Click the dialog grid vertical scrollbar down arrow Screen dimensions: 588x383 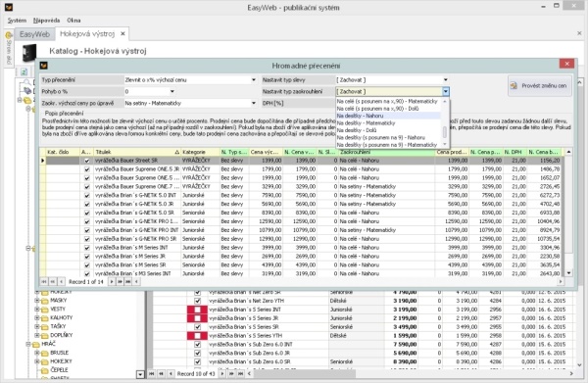568,273
